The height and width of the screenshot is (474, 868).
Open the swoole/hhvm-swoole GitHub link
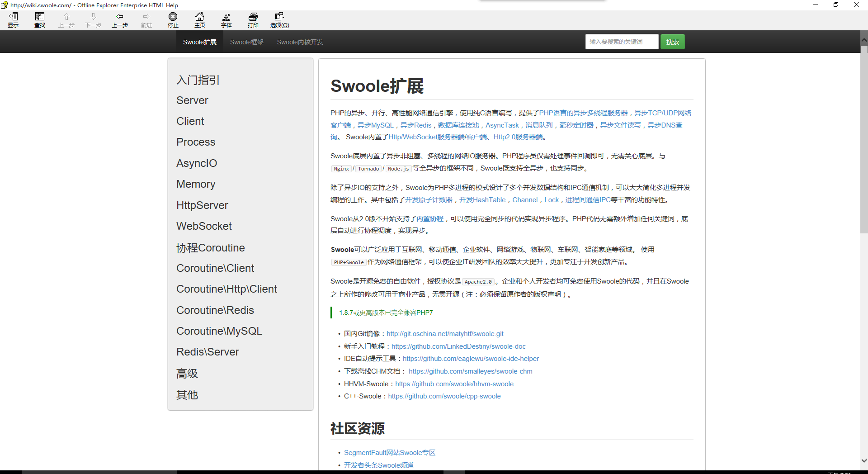454,384
